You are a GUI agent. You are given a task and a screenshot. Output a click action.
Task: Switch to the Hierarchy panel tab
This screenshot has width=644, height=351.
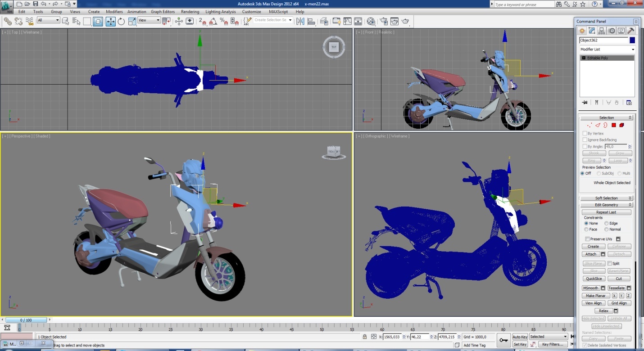coord(602,31)
